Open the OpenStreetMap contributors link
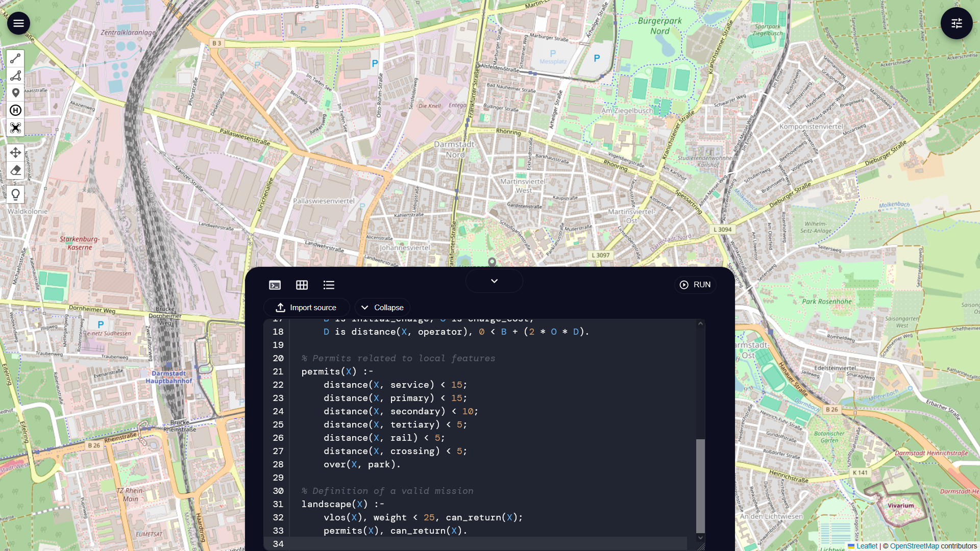Screen dimensions: 980x551 point(914,546)
